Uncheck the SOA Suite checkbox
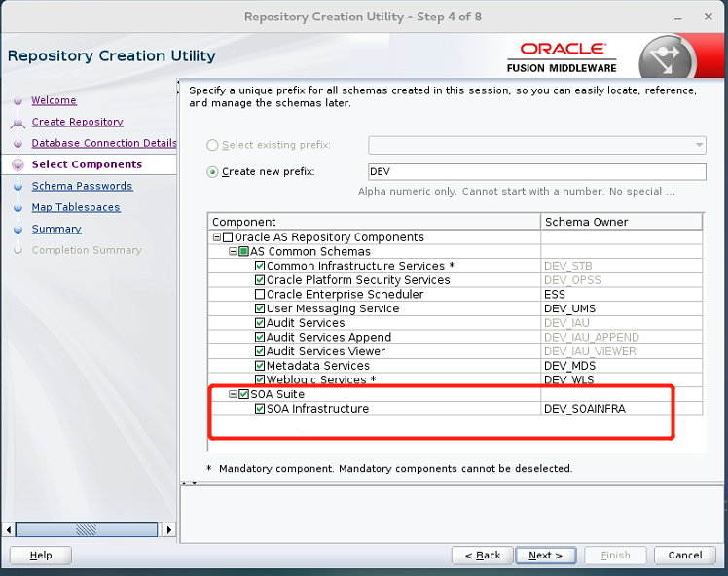 pos(243,394)
